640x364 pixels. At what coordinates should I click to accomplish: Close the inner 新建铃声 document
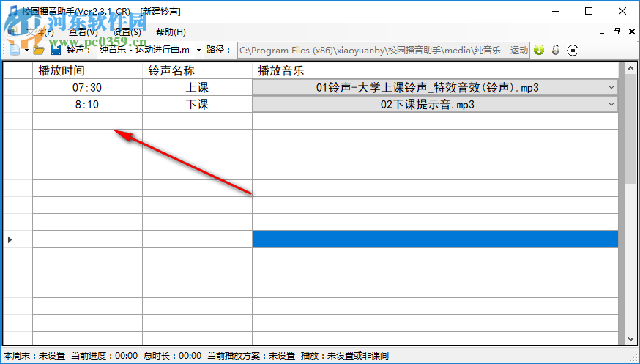click(x=632, y=31)
